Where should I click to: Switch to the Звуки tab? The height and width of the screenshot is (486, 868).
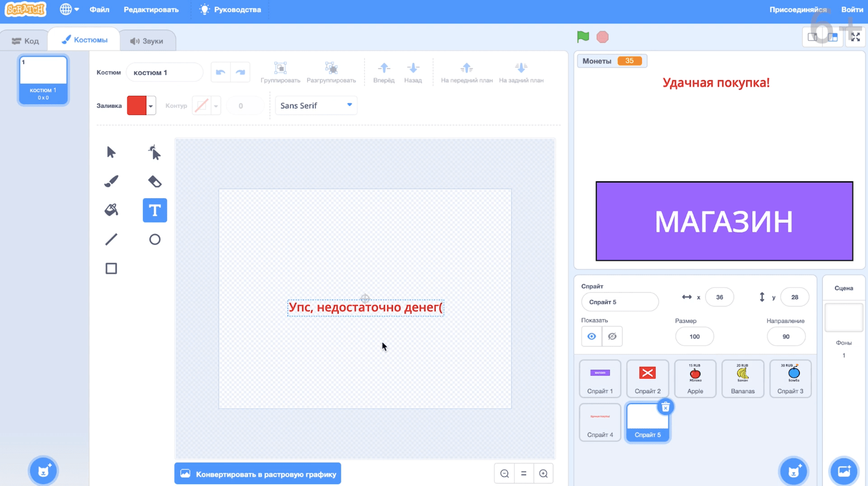[147, 41]
